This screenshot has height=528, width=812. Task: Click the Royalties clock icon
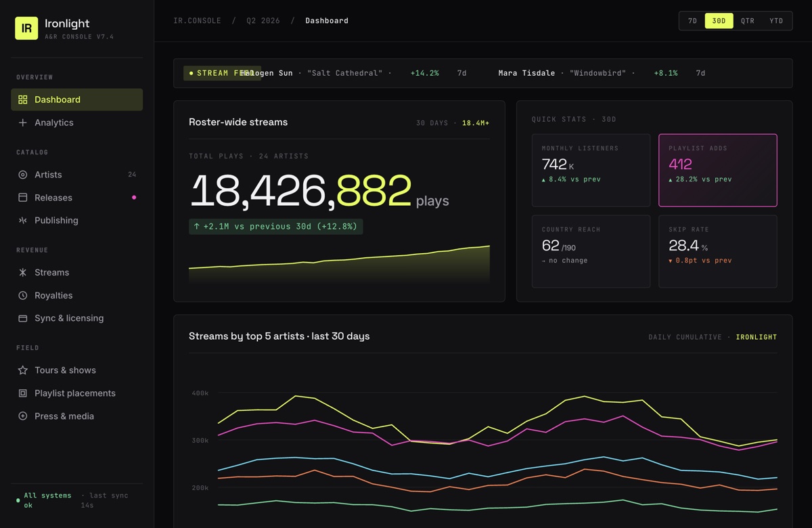tap(23, 296)
